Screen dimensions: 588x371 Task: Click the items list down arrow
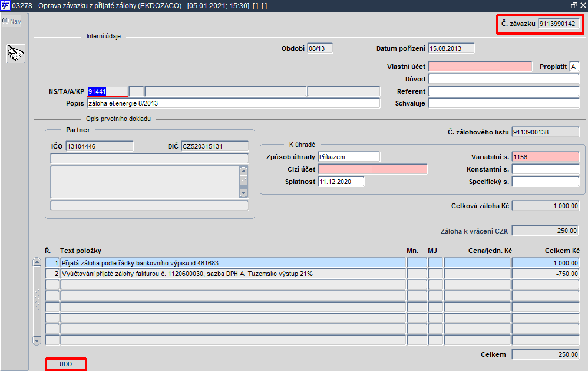point(37,340)
